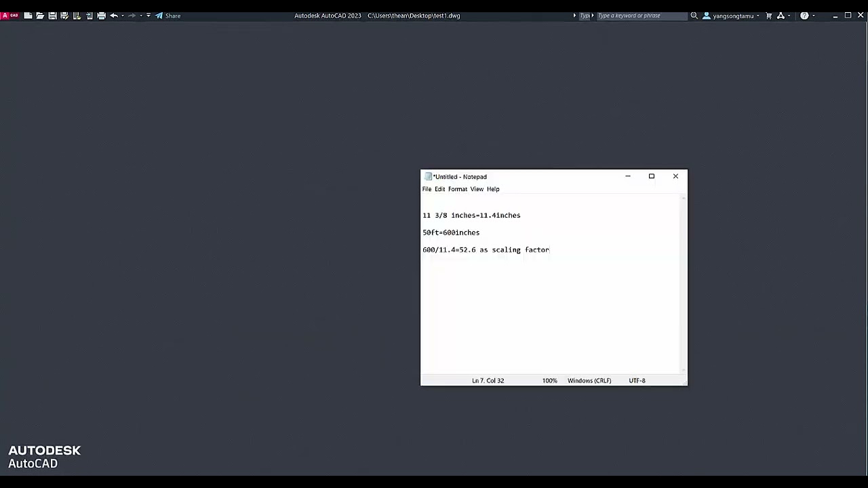Open the Notepad Format menu

458,189
